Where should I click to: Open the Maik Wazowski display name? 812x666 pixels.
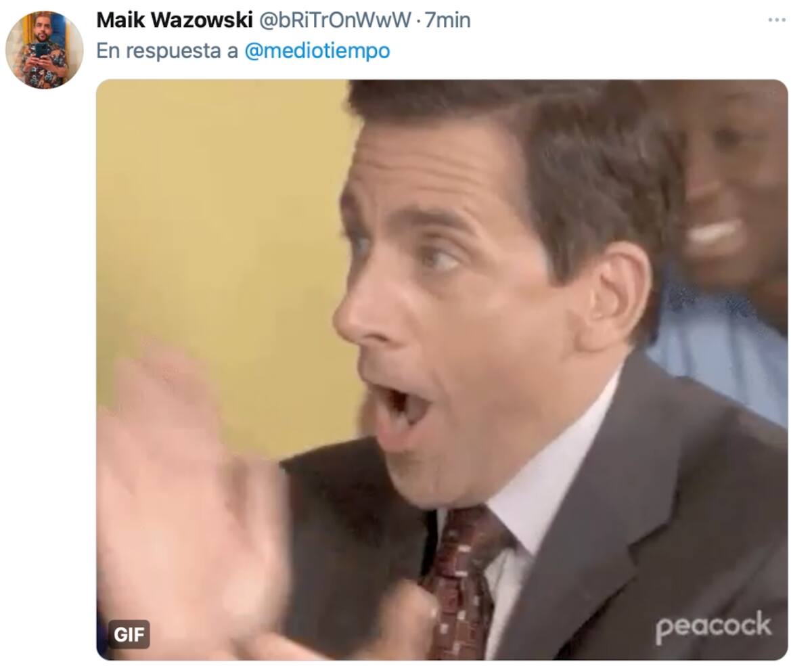point(175,20)
